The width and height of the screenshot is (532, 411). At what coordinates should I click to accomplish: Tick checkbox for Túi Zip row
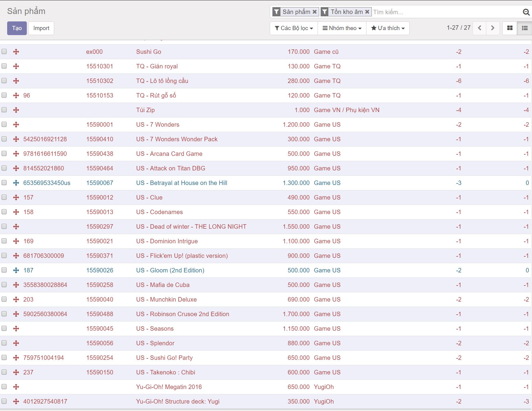coord(4,110)
